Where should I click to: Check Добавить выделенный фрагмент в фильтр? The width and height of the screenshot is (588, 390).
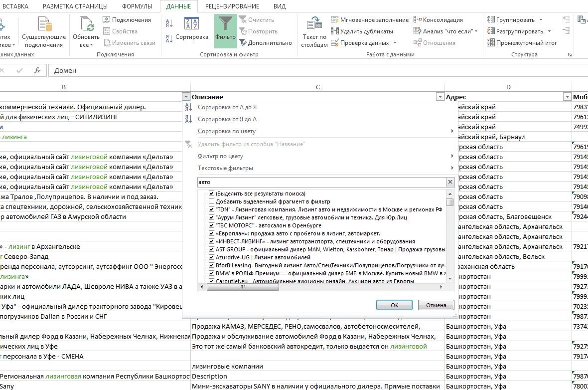(211, 201)
